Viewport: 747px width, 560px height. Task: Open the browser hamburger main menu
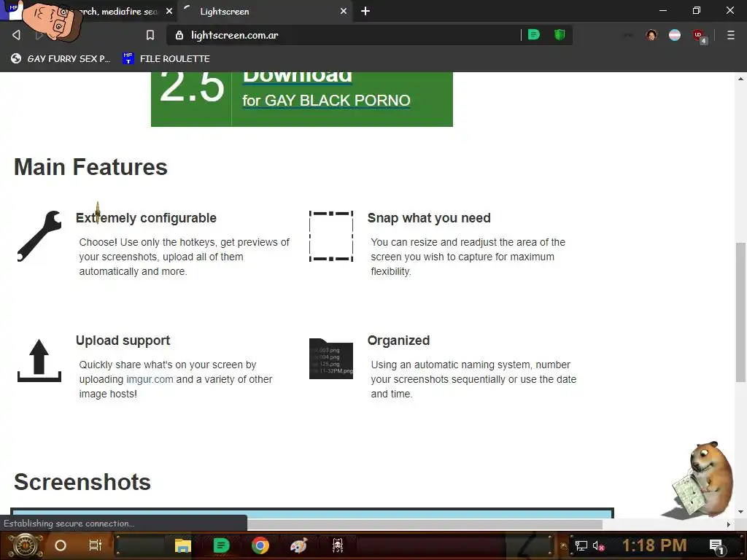(x=730, y=35)
